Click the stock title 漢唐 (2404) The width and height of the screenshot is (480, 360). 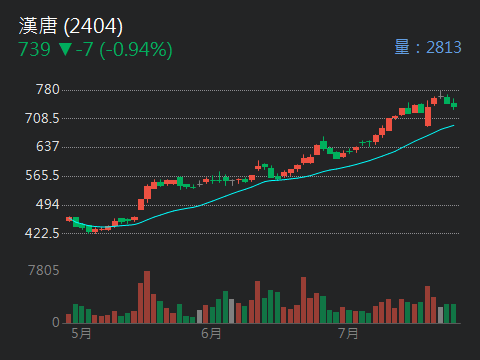71,26
